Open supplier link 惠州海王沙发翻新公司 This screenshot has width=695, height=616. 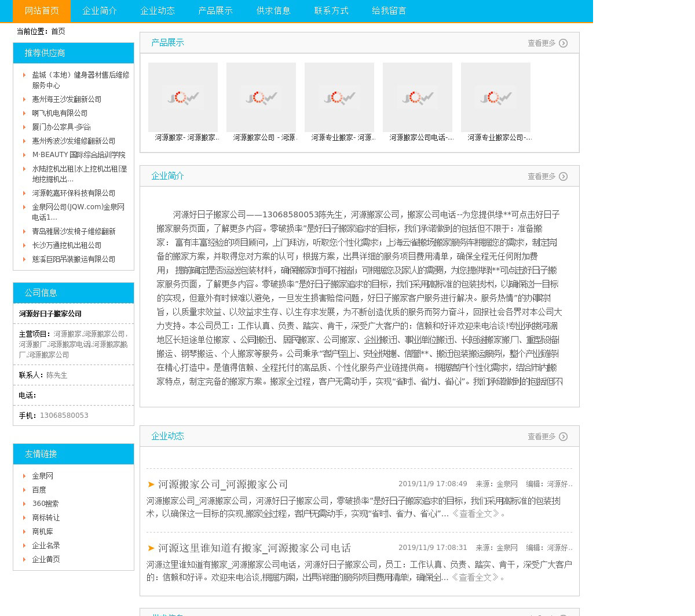pyautogui.click(x=67, y=100)
